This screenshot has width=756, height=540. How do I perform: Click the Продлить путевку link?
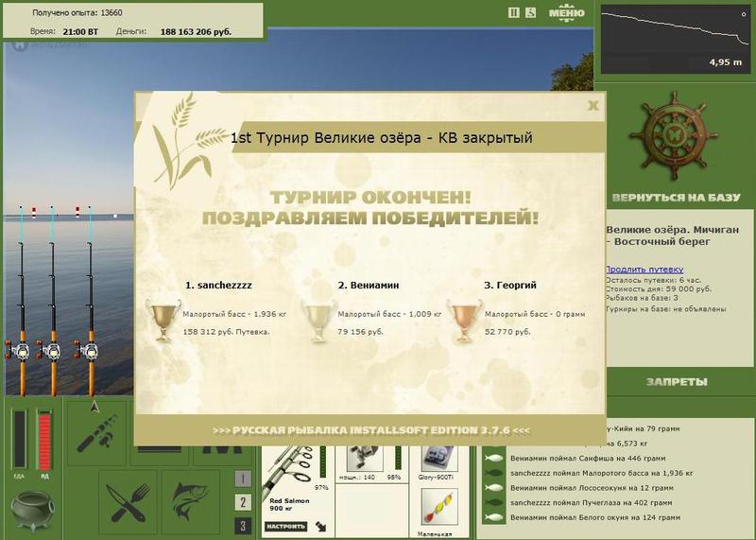coord(644,270)
